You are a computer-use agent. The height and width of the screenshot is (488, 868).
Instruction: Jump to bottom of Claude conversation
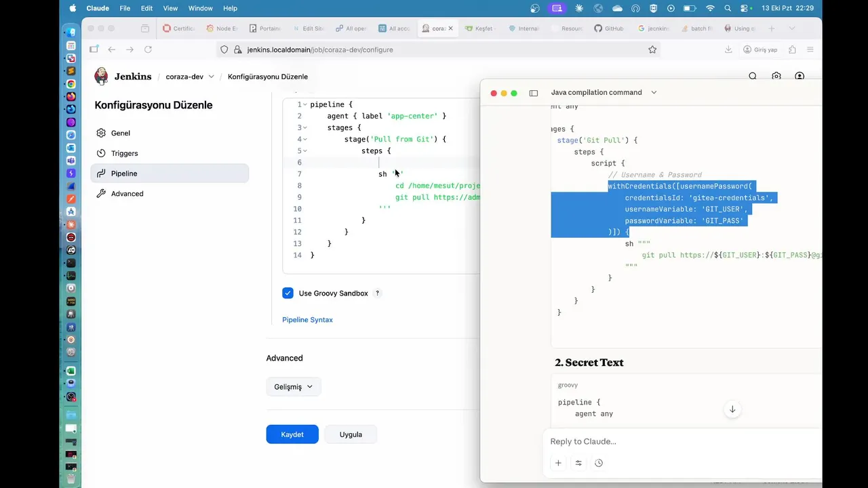[x=732, y=409]
